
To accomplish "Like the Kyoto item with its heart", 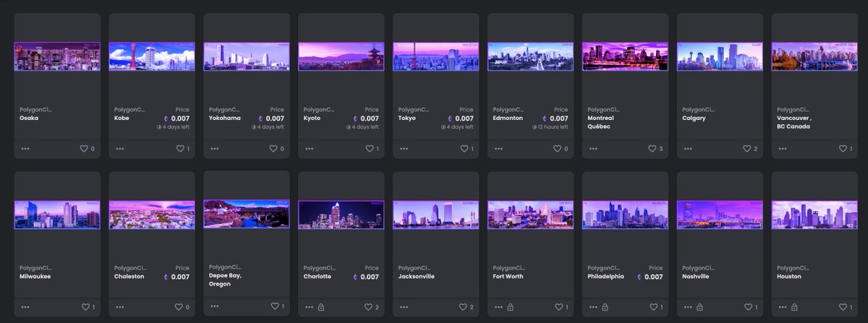I will pos(369,149).
